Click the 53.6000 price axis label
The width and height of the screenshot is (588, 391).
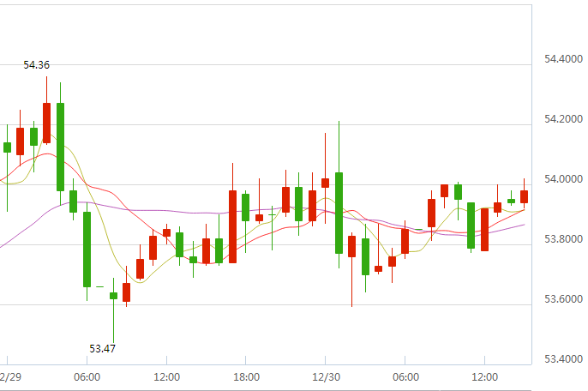(563, 299)
